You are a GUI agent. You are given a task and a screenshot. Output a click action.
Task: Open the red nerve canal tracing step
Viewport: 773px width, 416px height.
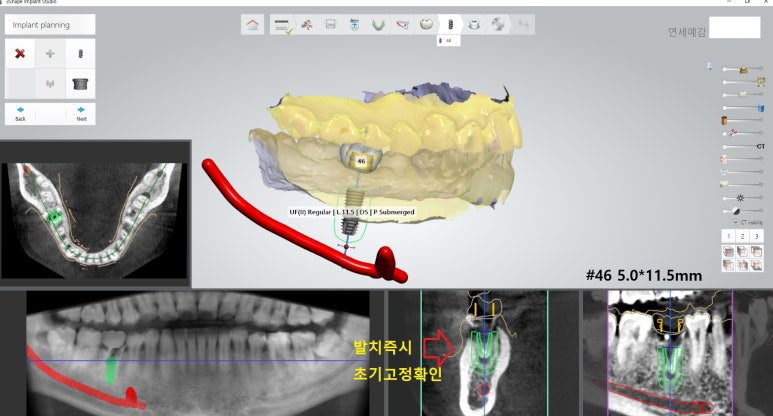pos(402,25)
